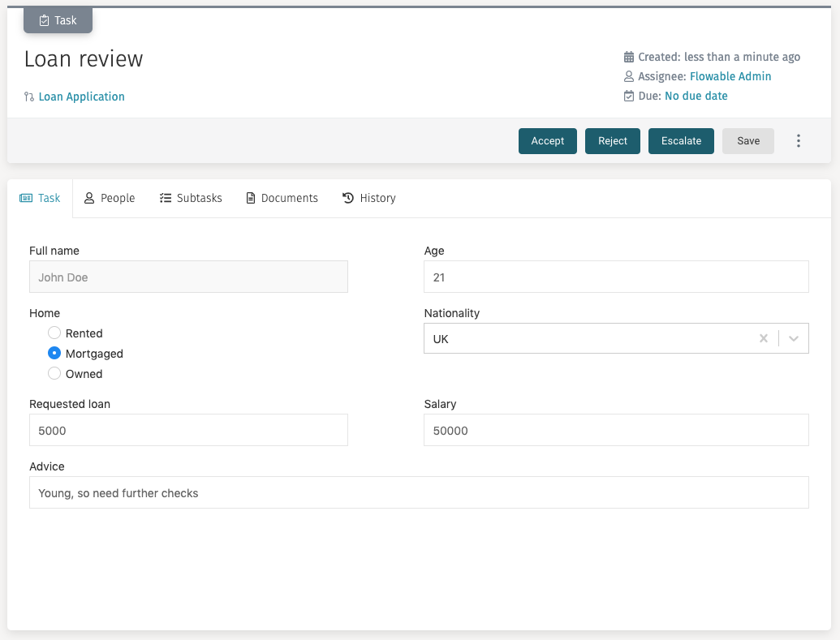Click the Documents file icon
Image resolution: width=840 pixels, height=640 pixels.
(x=249, y=197)
